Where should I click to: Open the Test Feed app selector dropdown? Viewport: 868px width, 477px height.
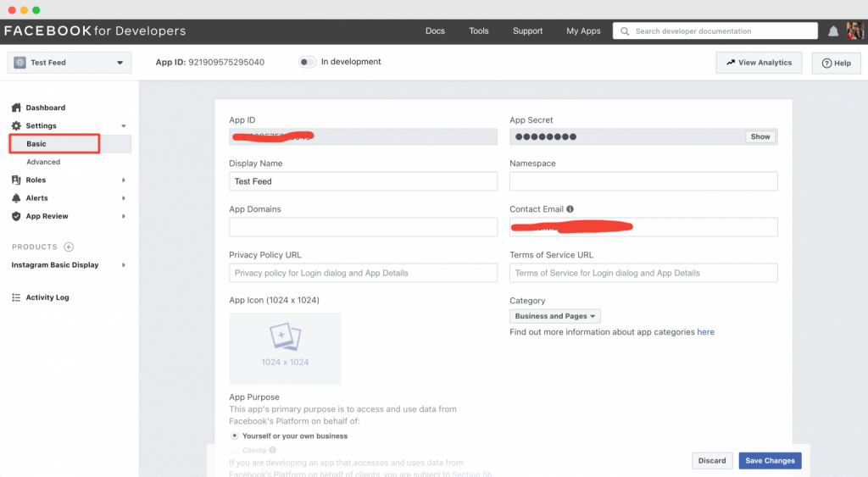(70, 63)
